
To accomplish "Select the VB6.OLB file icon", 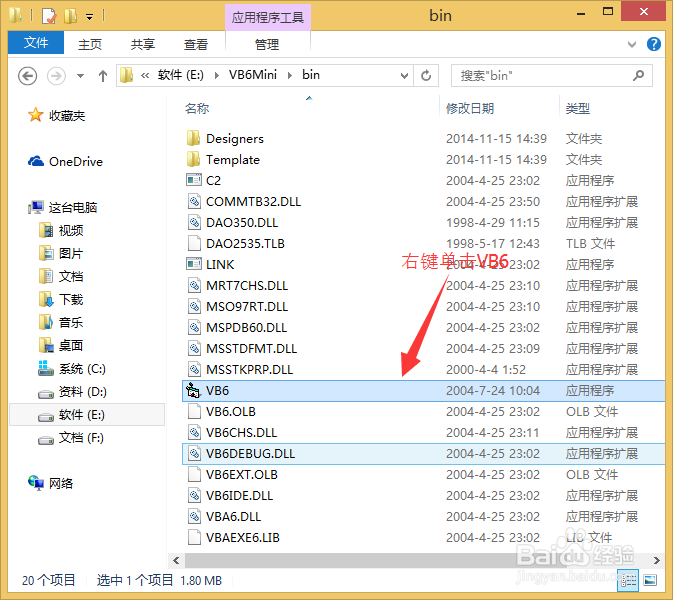I will 194,412.
